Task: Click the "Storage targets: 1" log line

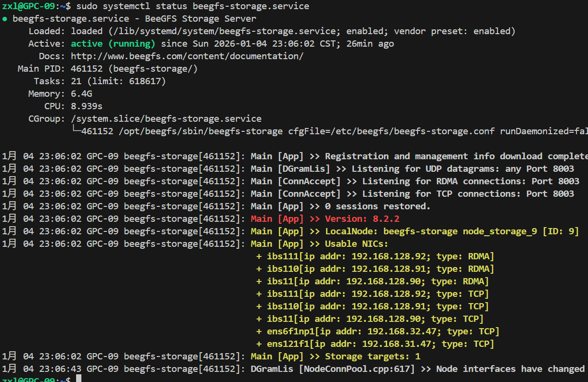Action: pyautogui.click(x=372, y=357)
